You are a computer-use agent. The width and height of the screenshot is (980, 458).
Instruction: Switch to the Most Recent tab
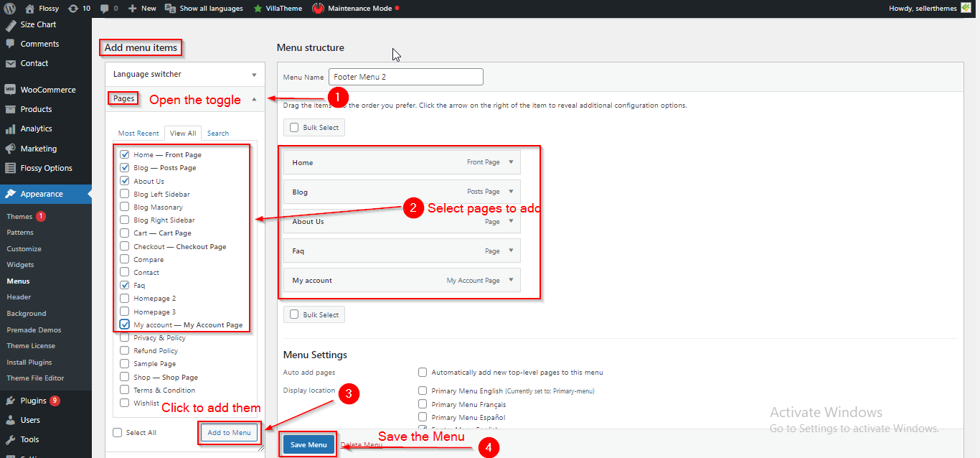tap(138, 133)
